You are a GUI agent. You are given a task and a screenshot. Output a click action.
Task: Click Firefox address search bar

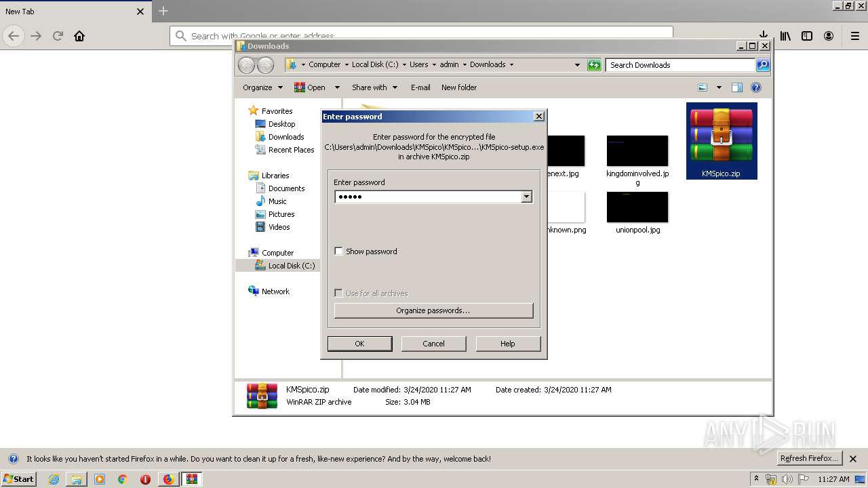click(x=421, y=36)
